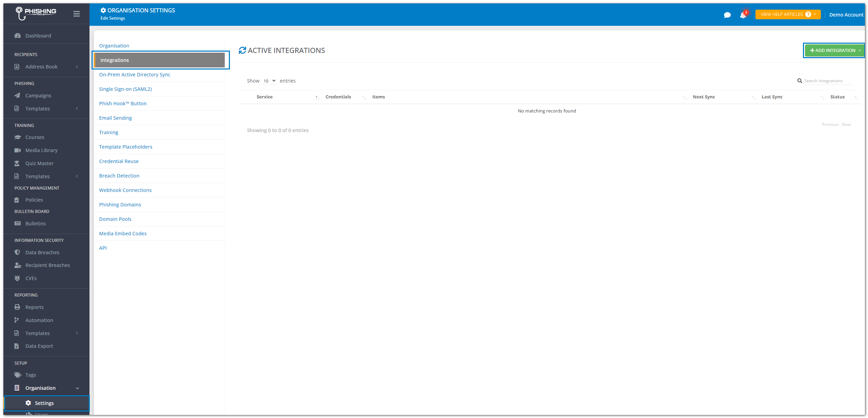Viewport: 868px width, 418px height.
Task: Click the Organisation Settings header gear icon
Action: 103,10
